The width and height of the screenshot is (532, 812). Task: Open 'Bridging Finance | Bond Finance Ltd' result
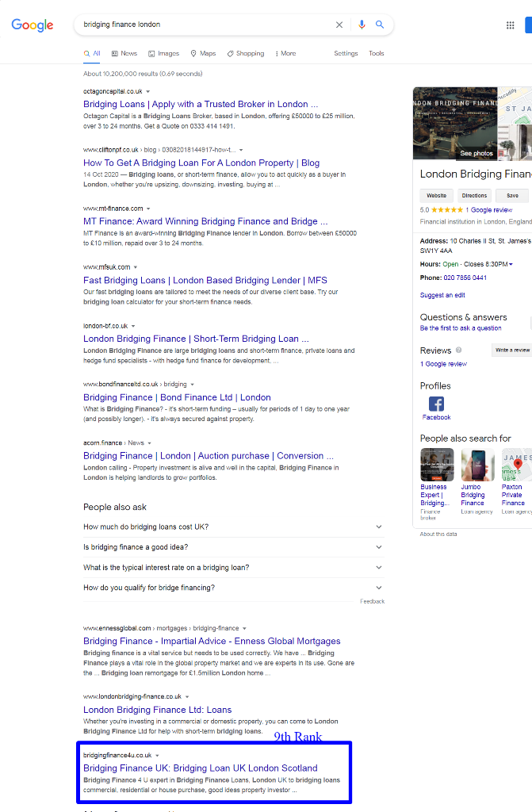click(177, 397)
